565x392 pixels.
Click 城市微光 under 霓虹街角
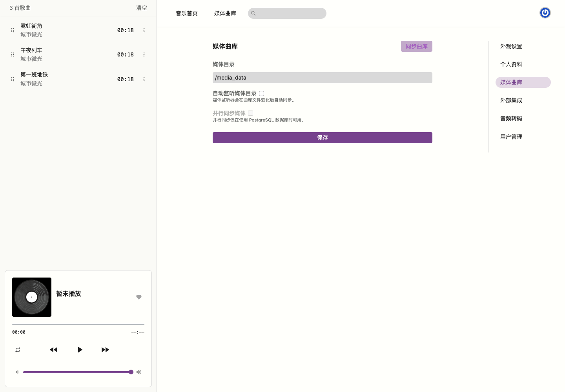coord(31,34)
